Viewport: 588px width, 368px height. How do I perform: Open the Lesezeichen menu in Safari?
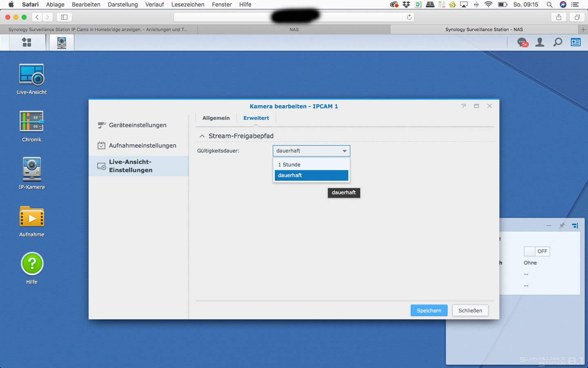[188, 4]
